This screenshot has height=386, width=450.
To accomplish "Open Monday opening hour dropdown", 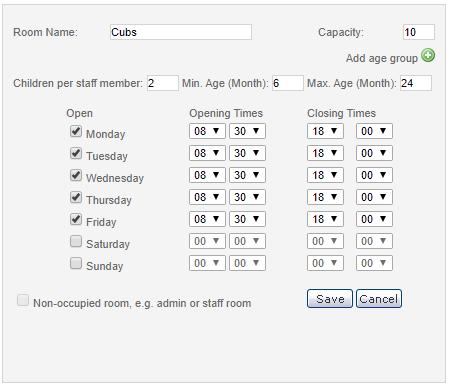I will (207, 131).
